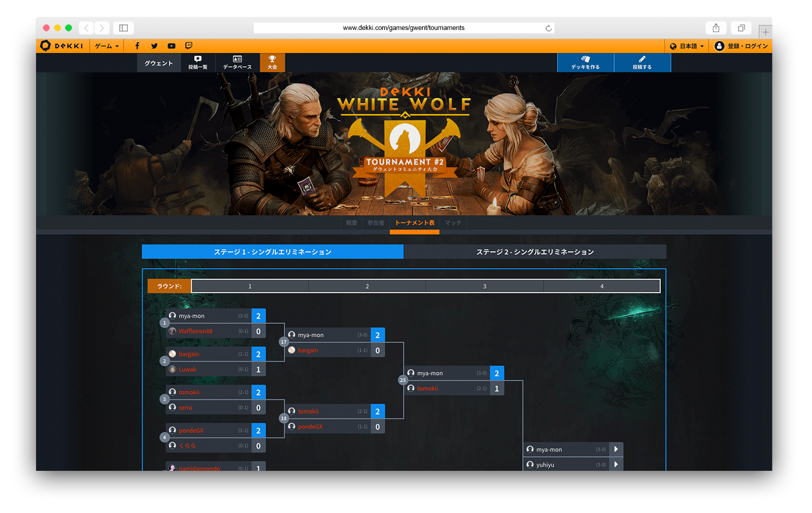Click play arrow beside yuhiyu
Viewport: 812px width, 513px height.
616,465
